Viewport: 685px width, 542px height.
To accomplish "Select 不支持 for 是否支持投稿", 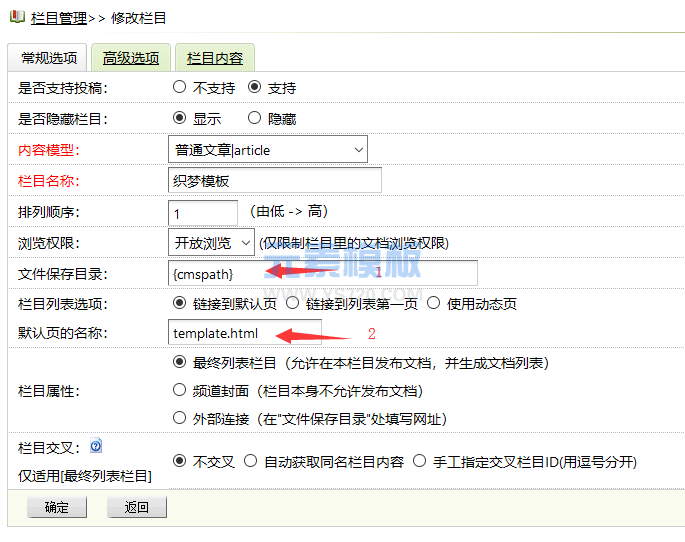I will coord(179,87).
